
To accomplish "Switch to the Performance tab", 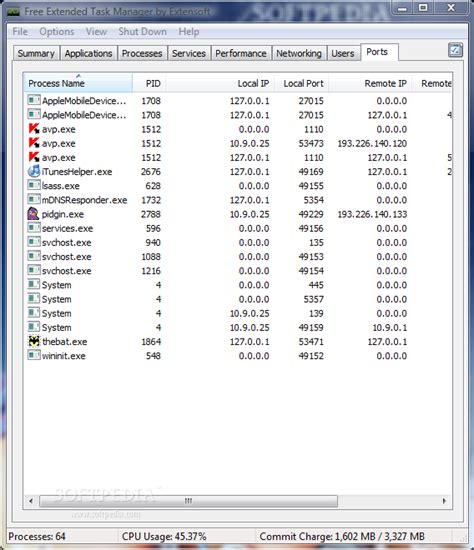I will (241, 53).
